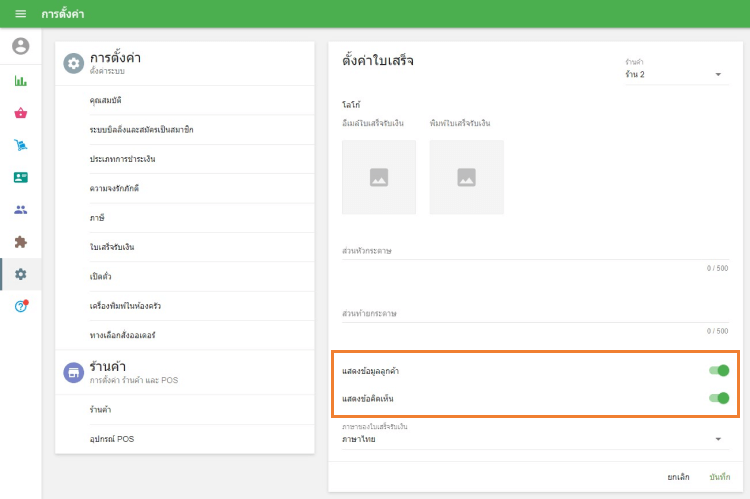Open the inventory management icon in sidebar
The image size is (750, 499).
20,145
